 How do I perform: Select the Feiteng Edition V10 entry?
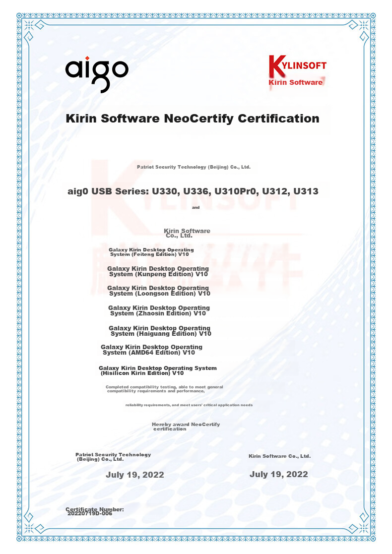coord(151,252)
